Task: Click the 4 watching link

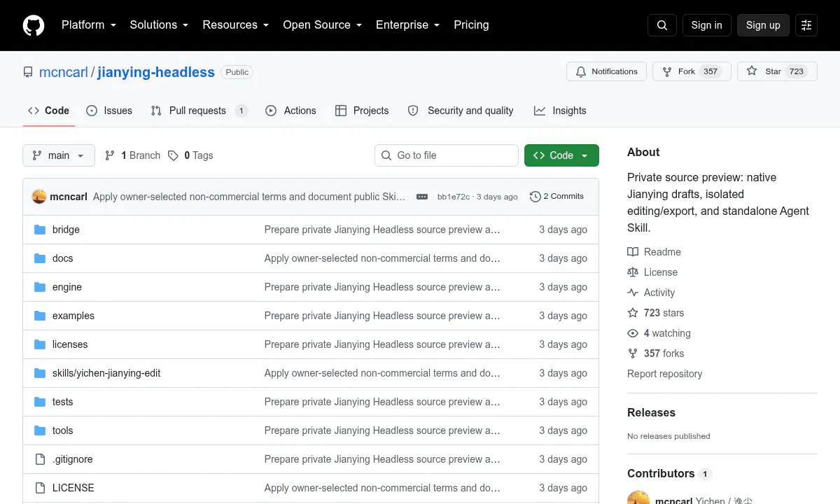Action: coord(659,333)
